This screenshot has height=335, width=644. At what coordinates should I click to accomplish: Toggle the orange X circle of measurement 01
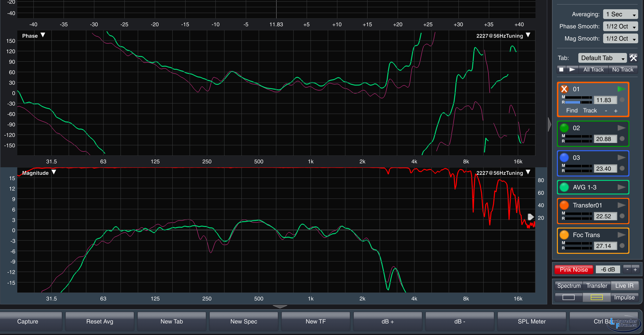(x=564, y=89)
